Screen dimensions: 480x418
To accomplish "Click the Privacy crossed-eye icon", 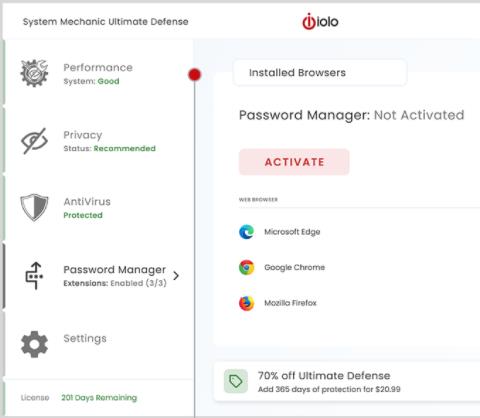I will (34, 141).
